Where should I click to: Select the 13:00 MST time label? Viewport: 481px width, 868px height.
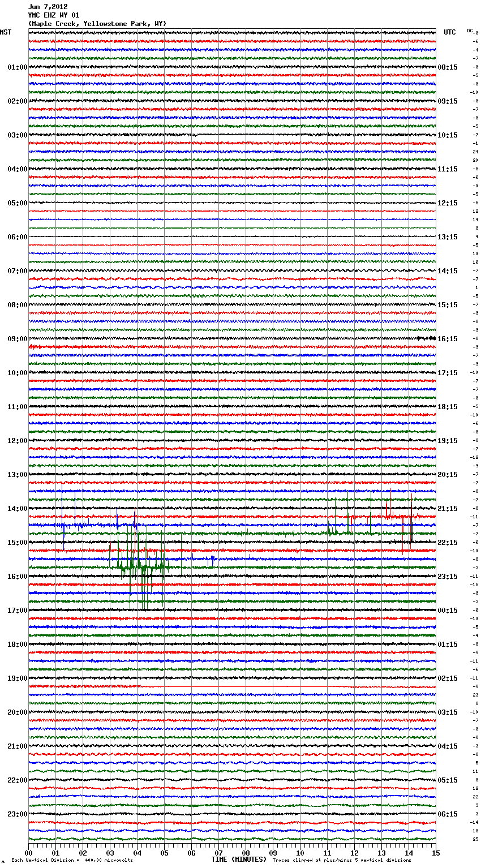(18, 475)
